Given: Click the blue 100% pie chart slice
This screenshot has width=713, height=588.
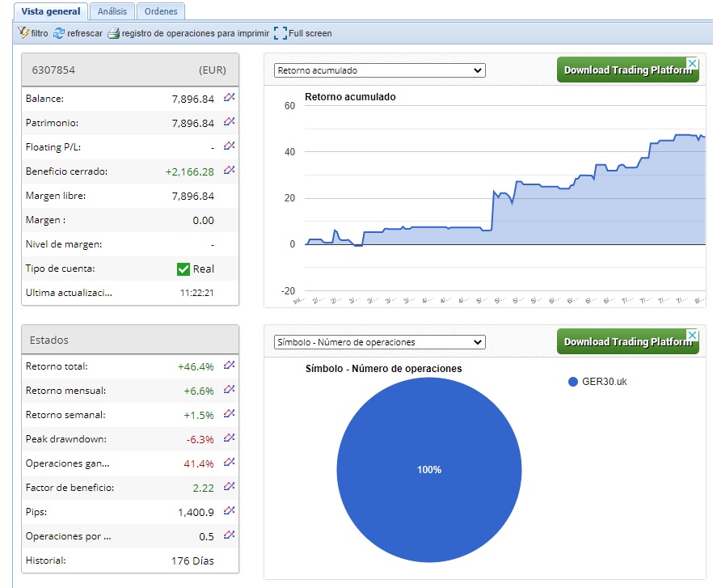Looking at the screenshot, I should tap(428, 470).
